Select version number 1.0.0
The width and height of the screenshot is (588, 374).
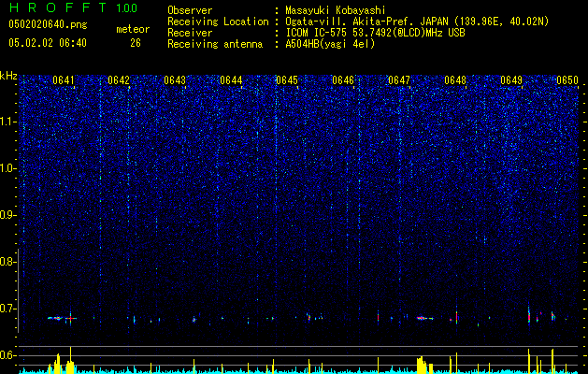[126, 7]
